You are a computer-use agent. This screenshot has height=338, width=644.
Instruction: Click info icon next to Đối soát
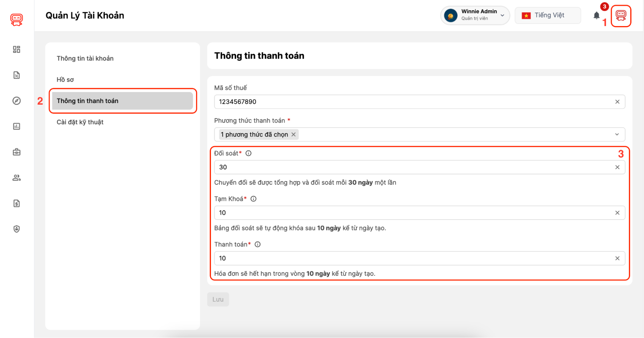[x=248, y=153]
